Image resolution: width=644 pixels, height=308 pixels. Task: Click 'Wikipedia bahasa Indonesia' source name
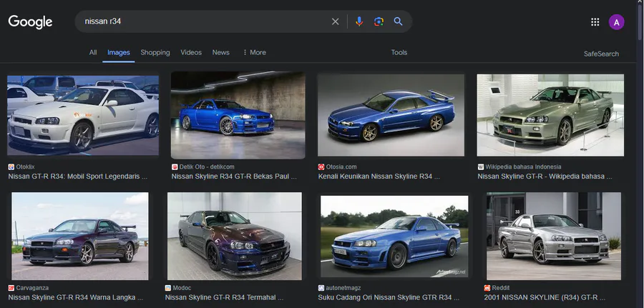point(523,167)
